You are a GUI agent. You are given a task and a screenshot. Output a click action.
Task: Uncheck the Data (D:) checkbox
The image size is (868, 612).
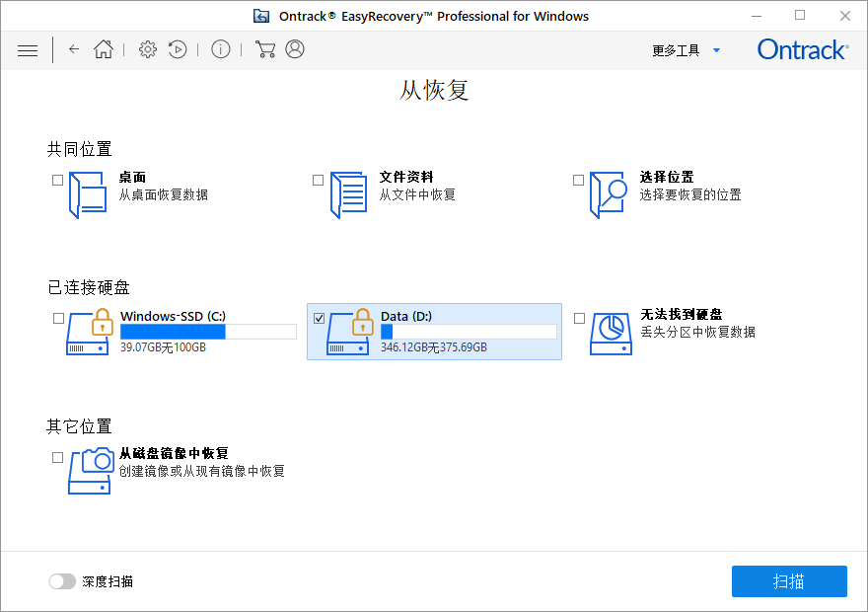click(x=319, y=318)
